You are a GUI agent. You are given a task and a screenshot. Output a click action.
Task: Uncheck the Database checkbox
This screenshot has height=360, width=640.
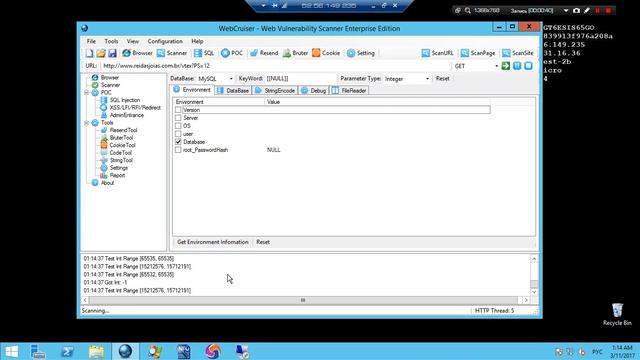[x=178, y=142]
